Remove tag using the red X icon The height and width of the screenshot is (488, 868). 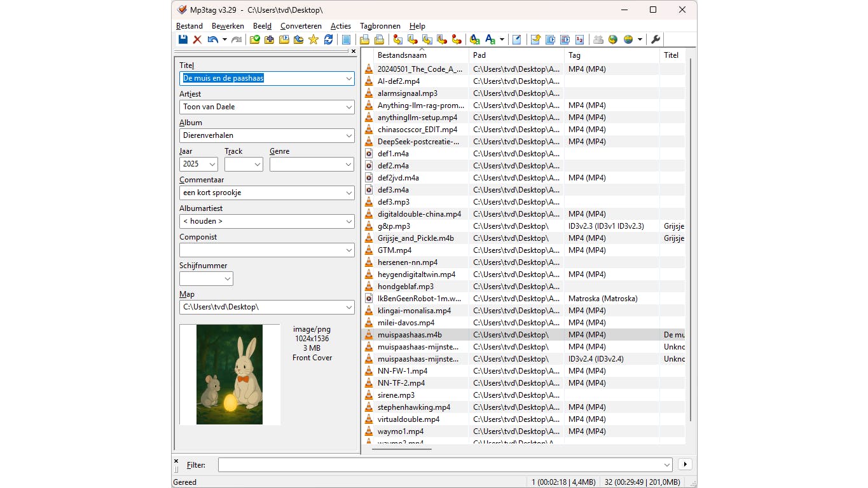(x=197, y=39)
